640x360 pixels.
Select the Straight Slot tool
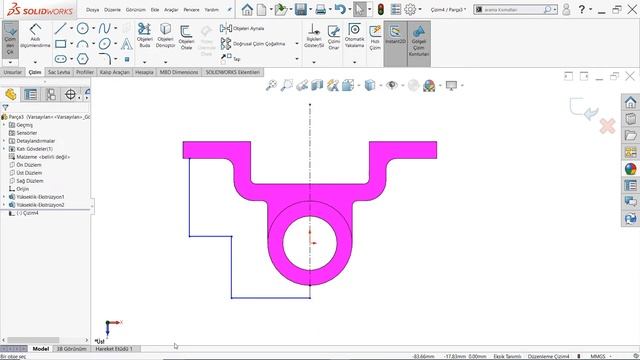coord(61,59)
